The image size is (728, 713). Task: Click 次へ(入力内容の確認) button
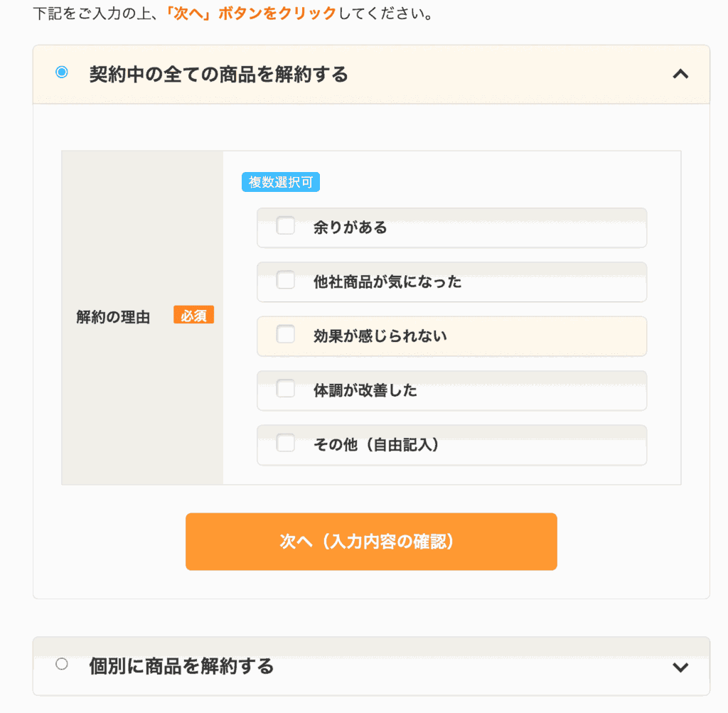(x=371, y=541)
